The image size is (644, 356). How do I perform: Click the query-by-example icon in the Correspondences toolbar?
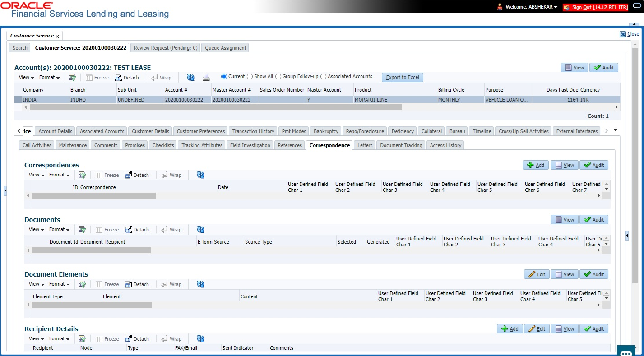point(82,175)
